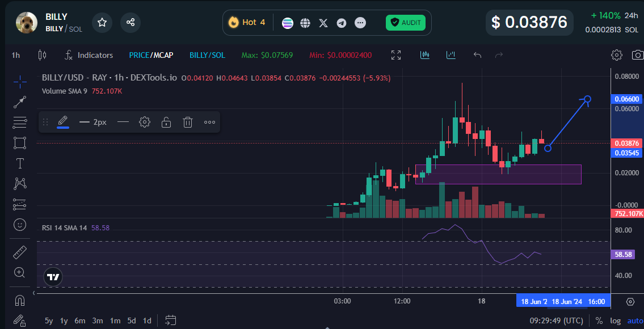Open the candlestick chart style selector
This screenshot has width=644, height=329.
point(42,55)
